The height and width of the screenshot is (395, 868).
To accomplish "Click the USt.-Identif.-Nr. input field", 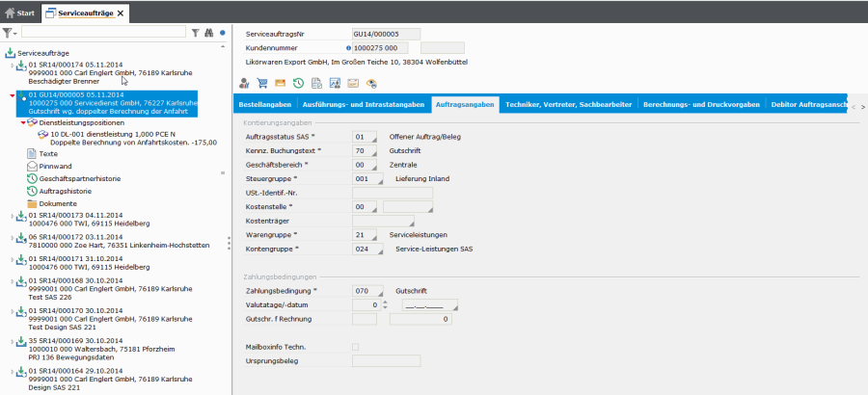I will 393,193.
